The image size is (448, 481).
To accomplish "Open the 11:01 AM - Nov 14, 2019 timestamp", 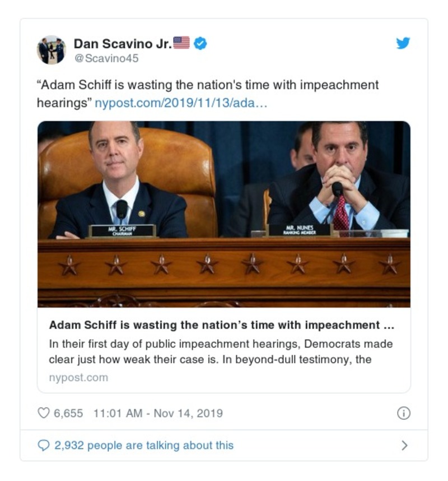I will 158,413.
